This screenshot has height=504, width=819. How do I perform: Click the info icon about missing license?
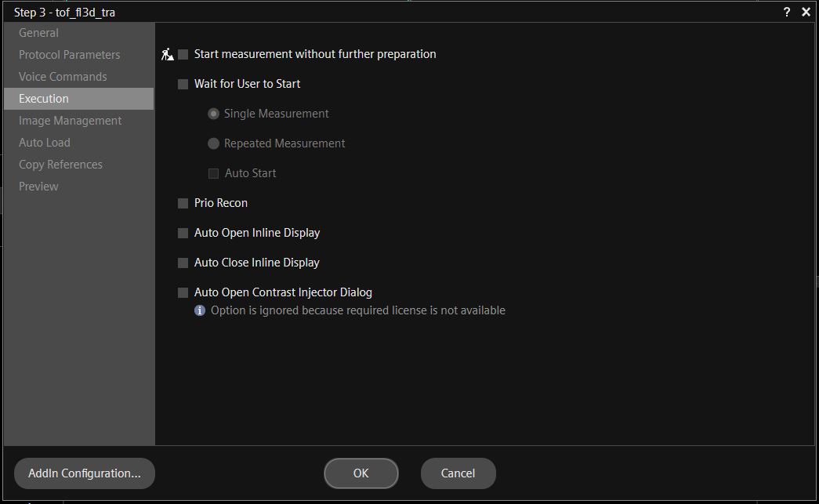pos(198,310)
